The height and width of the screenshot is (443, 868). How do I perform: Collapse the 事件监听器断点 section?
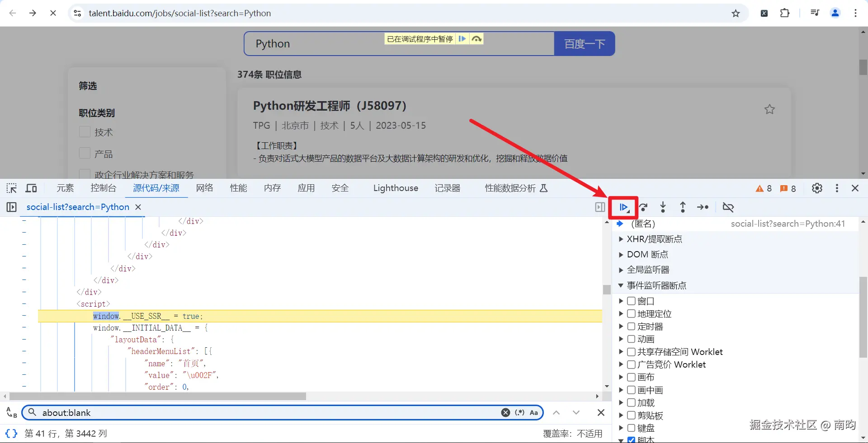(621, 285)
